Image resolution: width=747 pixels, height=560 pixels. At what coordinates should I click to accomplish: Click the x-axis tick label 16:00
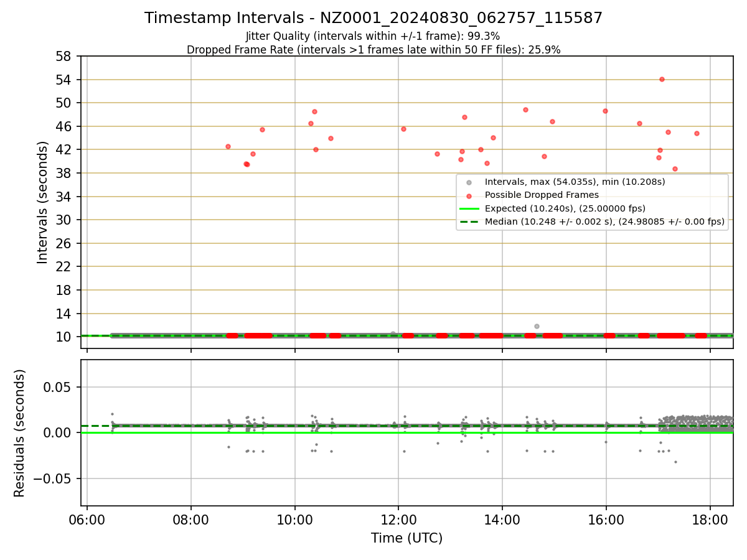tap(606, 518)
